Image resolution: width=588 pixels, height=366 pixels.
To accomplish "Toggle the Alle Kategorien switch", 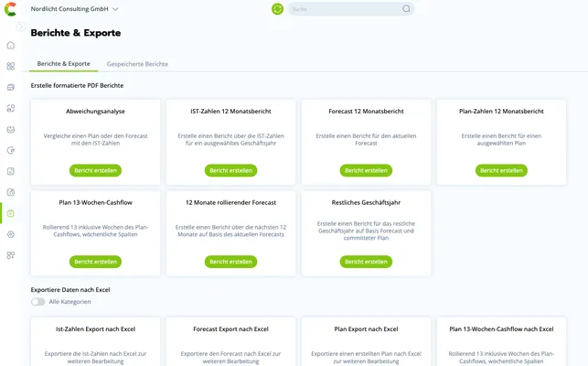I will 37,302.
